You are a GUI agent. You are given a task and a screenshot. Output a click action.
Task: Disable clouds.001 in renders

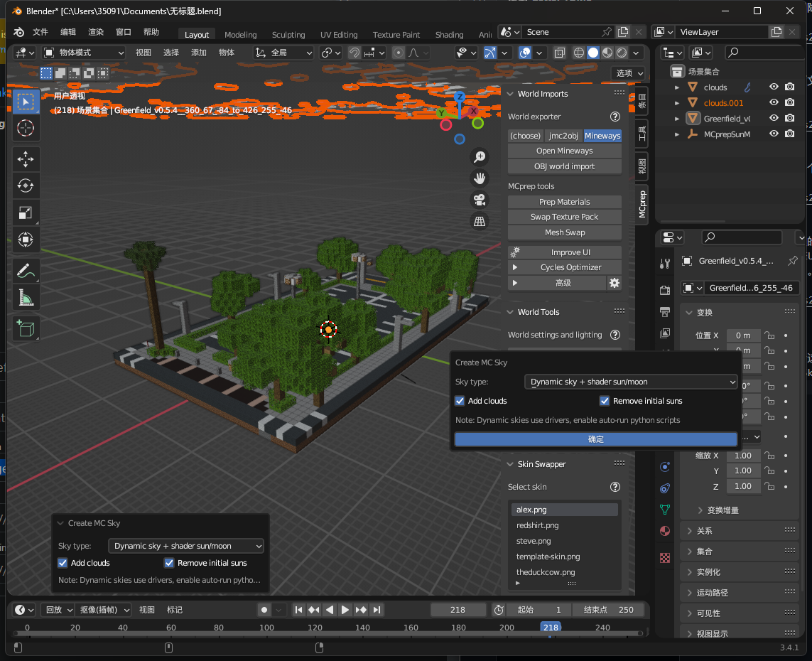coord(790,102)
